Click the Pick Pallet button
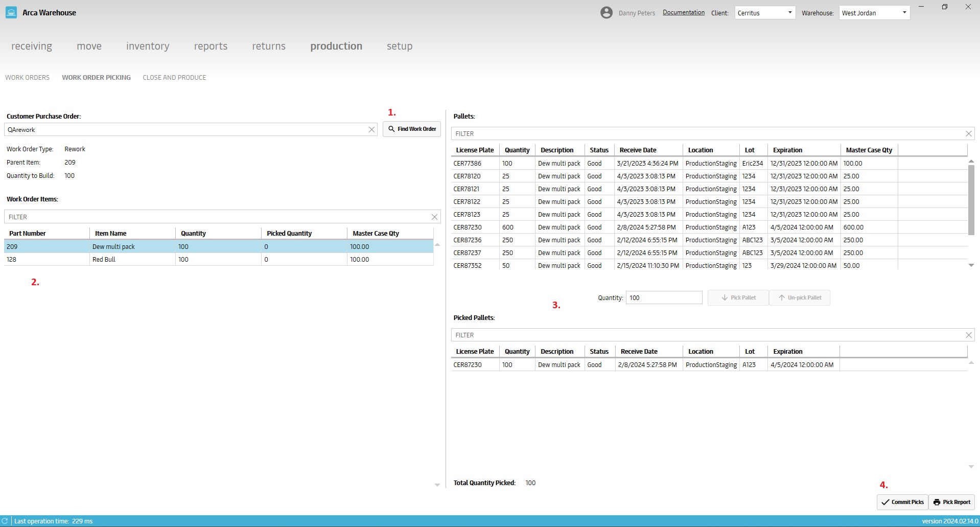Screen dimensions: 980x527 [x=738, y=297]
